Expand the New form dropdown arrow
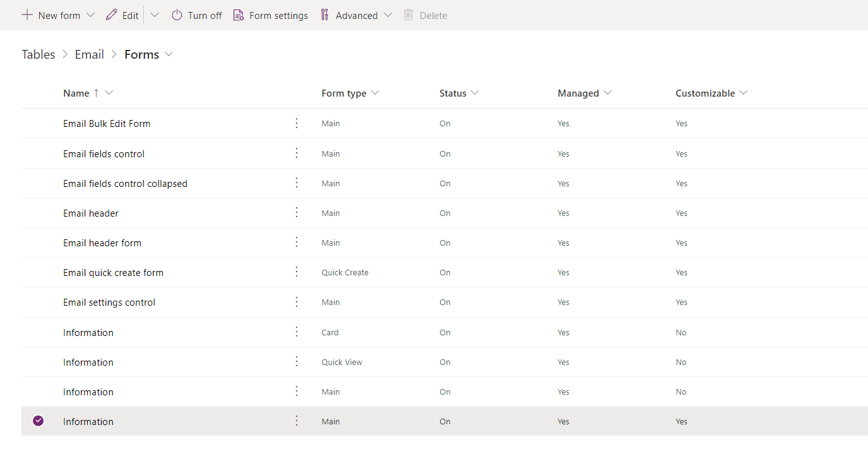 [90, 15]
